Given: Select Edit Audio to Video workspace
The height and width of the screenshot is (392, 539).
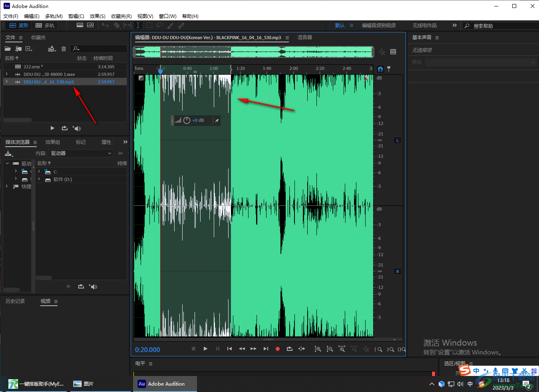Looking at the screenshot, I should [379, 25].
